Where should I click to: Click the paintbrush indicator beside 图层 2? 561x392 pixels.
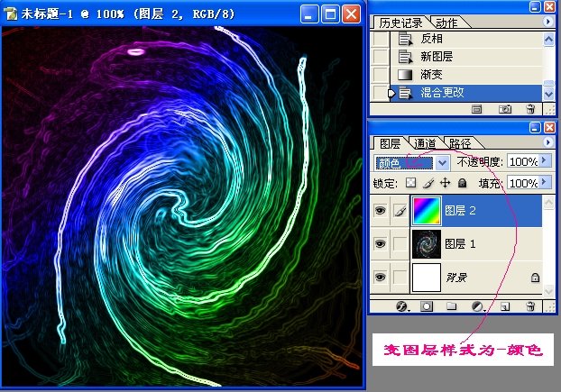[x=400, y=211]
